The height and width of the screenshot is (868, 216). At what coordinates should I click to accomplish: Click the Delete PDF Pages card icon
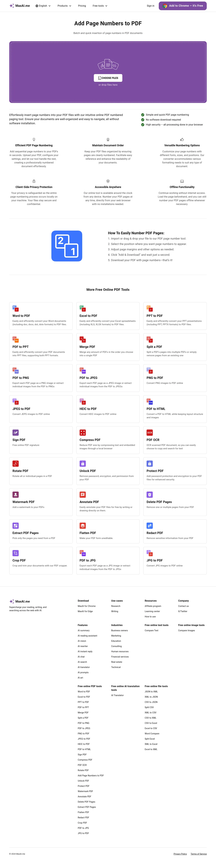(x=150, y=494)
